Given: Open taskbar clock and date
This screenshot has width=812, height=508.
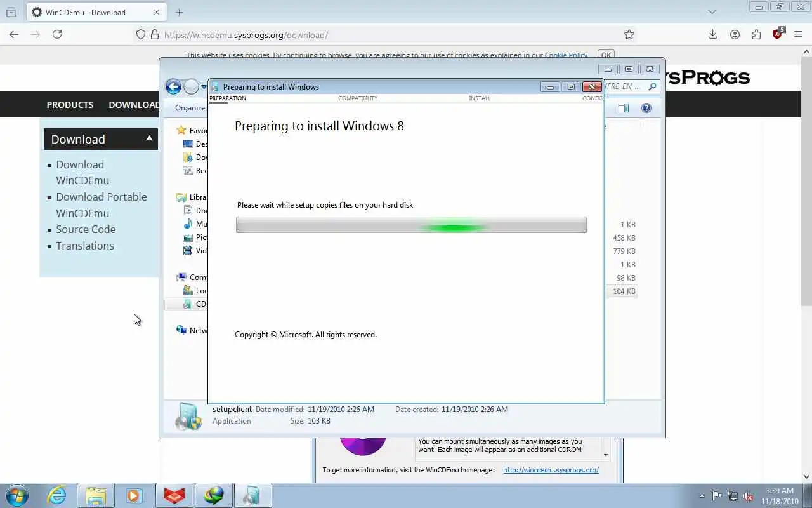Looking at the screenshot, I should point(780,496).
